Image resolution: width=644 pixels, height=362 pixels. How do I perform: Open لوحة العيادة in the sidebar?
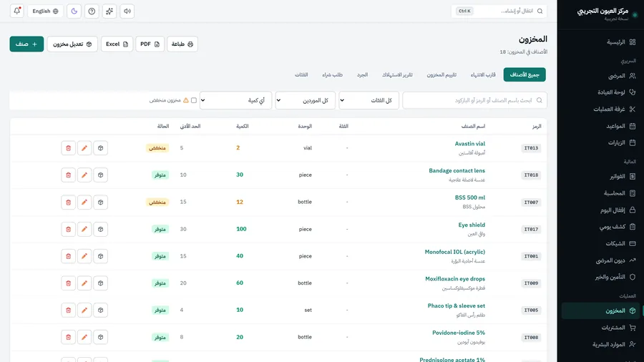click(x=601, y=92)
